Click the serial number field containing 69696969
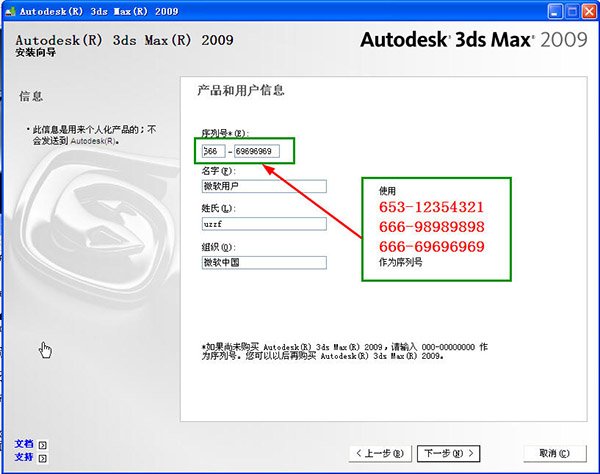 257,151
